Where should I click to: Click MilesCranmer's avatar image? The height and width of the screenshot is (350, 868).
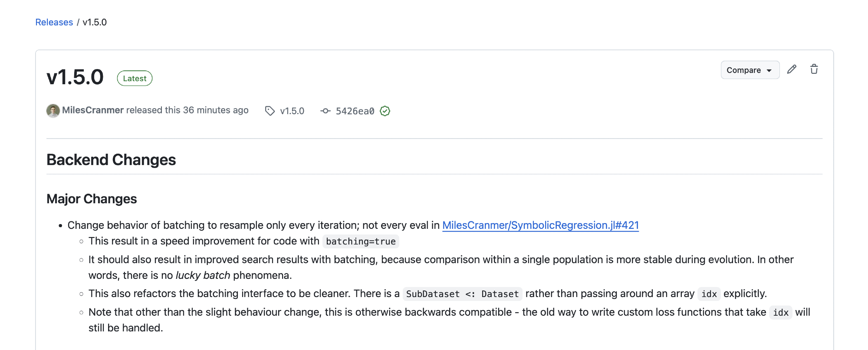(x=53, y=111)
